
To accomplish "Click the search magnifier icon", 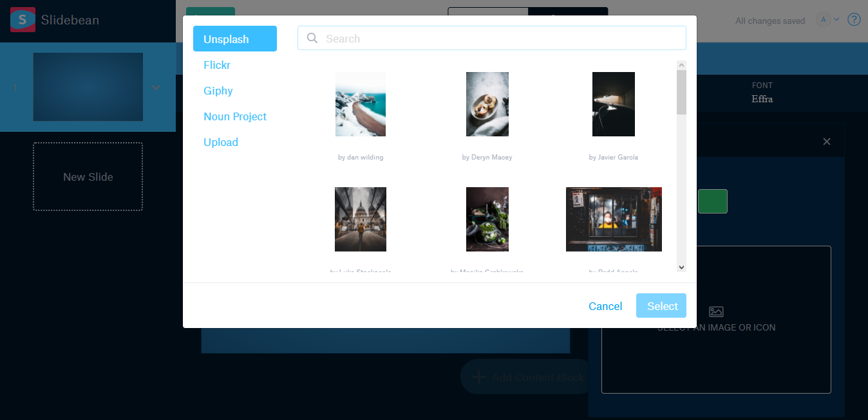I will coord(312,38).
